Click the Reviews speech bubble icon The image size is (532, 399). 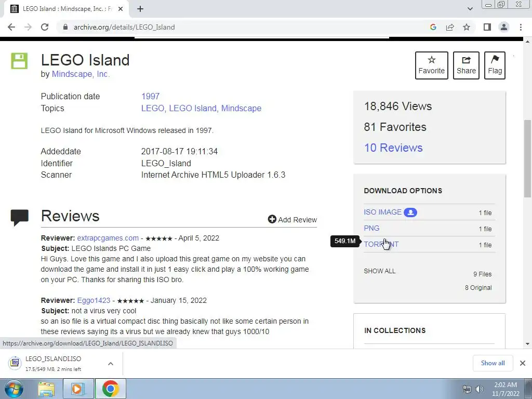click(20, 218)
